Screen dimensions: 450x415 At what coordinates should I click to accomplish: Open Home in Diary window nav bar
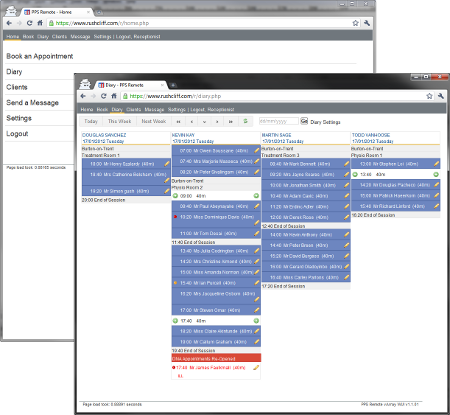tap(87, 109)
